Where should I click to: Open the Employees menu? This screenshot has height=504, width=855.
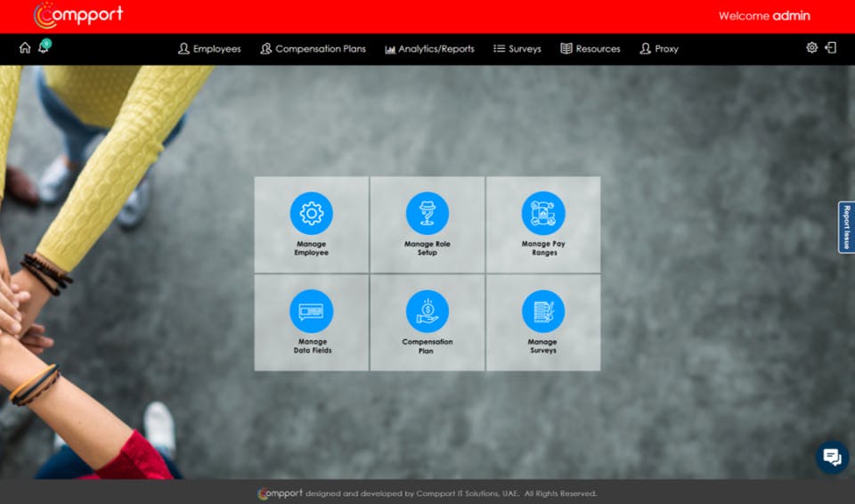[x=209, y=49]
